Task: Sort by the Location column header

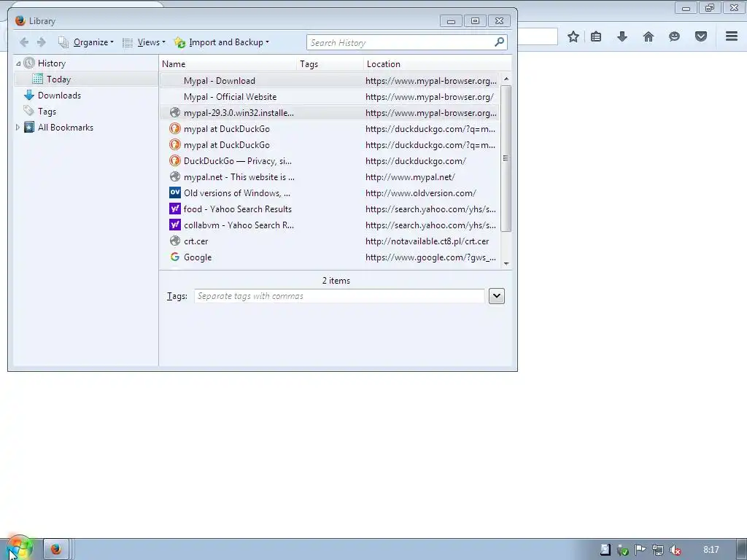Action: (x=438, y=64)
